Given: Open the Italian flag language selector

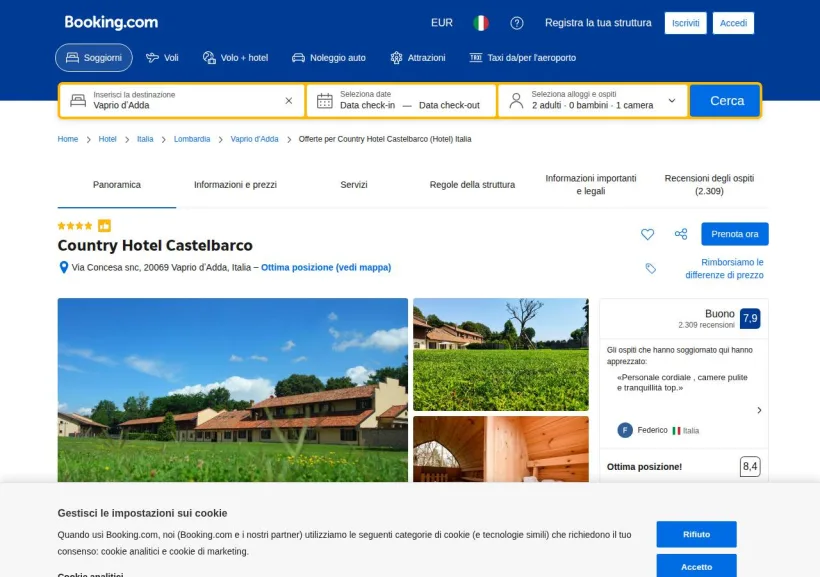Looking at the screenshot, I should click(481, 23).
